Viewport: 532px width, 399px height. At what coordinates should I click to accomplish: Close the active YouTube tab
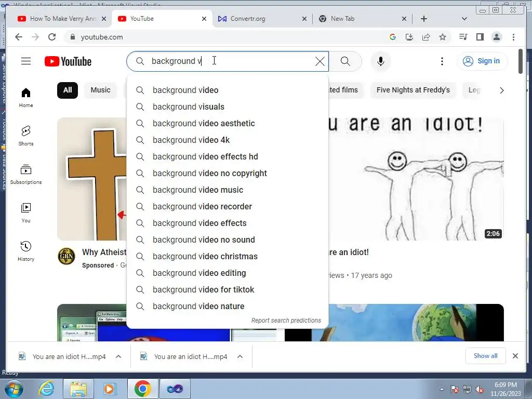(x=204, y=19)
